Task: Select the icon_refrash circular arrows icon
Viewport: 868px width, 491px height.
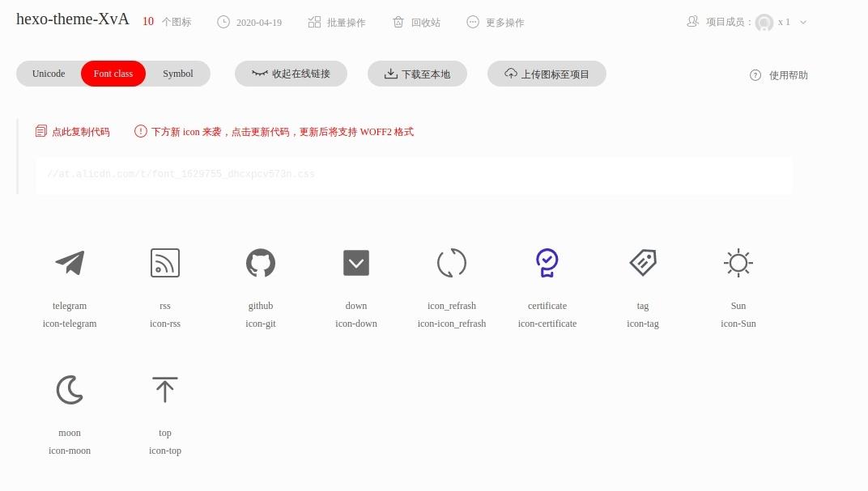Action: point(452,263)
